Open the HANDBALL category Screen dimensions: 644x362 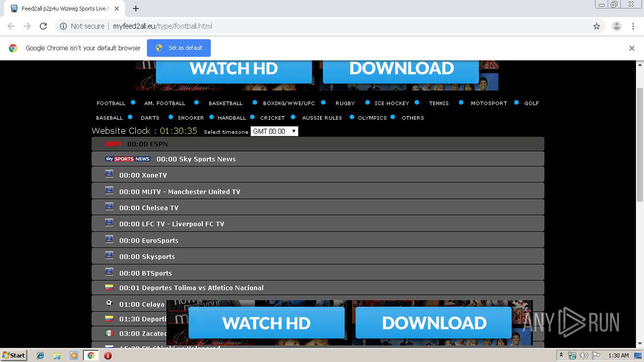pos(232,118)
